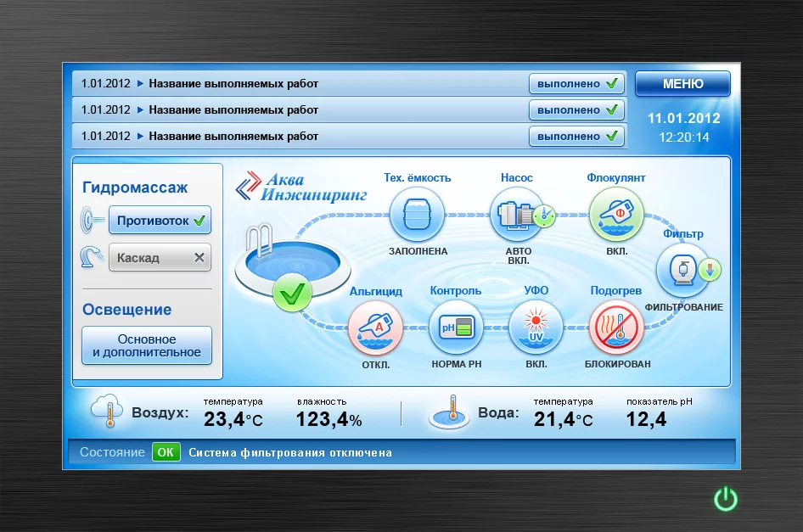Click the green OK status indicator
Viewport: 803px width, 532px height.
tap(166, 452)
